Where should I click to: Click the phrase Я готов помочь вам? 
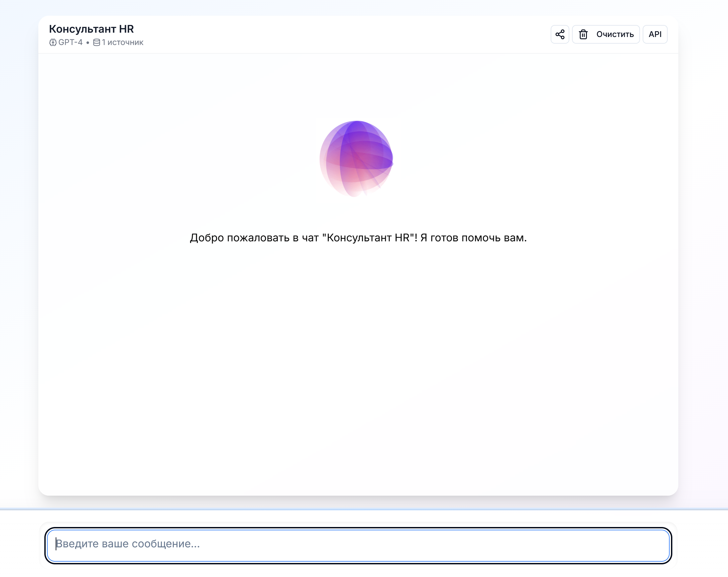[x=473, y=238]
